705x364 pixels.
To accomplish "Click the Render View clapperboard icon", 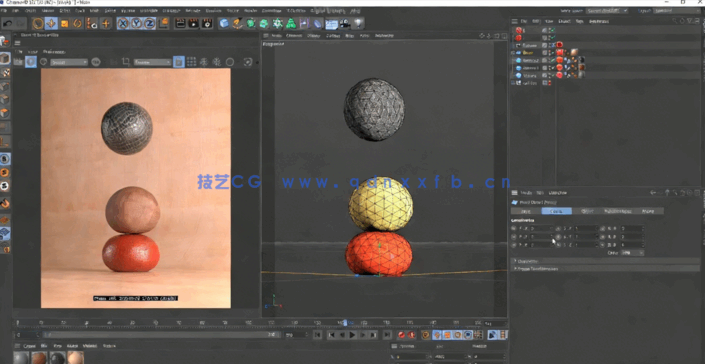I will pos(180,23).
